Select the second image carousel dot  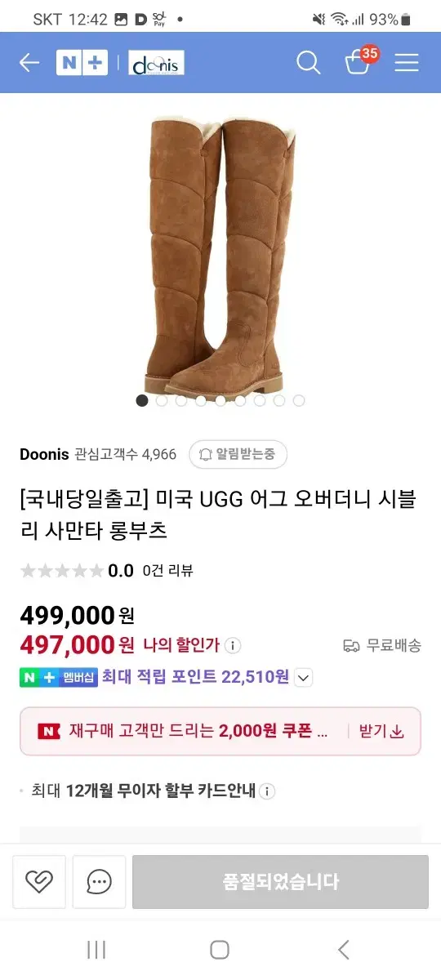pyautogui.click(x=162, y=400)
